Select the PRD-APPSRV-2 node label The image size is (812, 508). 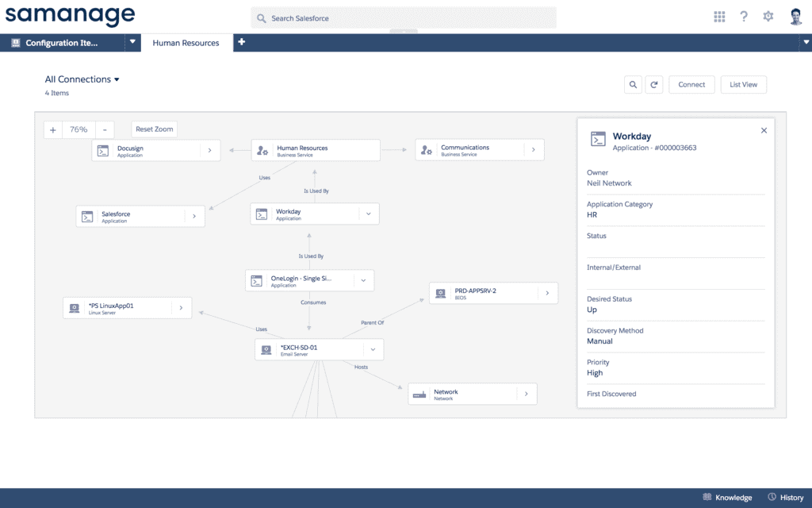click(x=476, y=291)
